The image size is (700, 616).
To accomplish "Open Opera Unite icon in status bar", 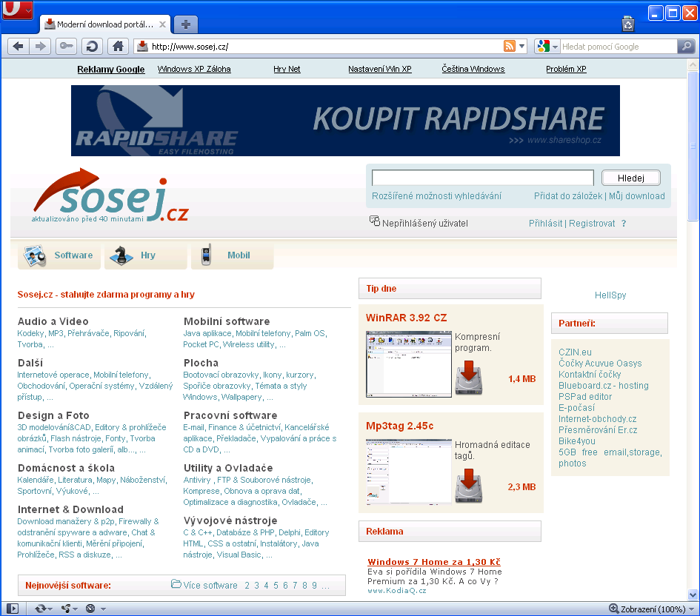I will coord(66,609).
